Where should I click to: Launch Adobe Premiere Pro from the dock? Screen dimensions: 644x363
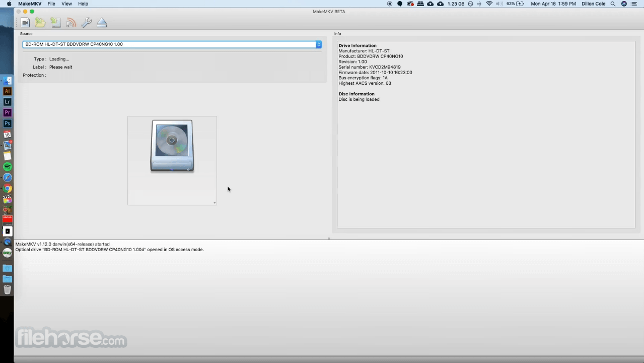coord(7,113)
